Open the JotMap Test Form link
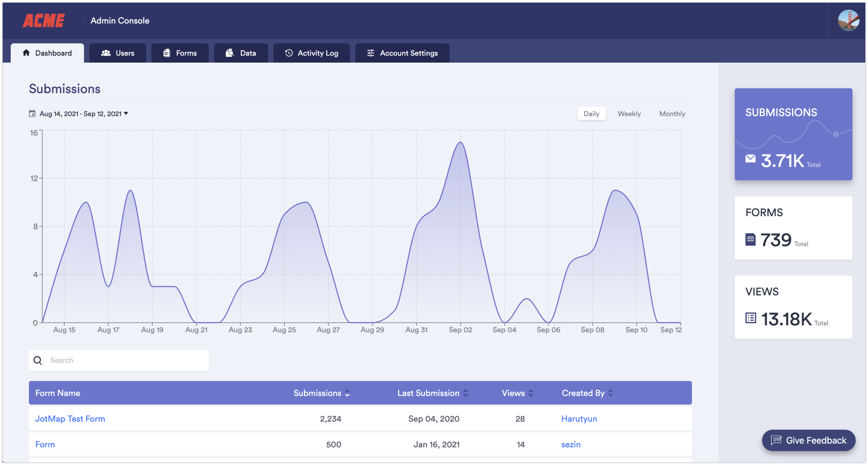The image size is (868, 465). [70, 419]
